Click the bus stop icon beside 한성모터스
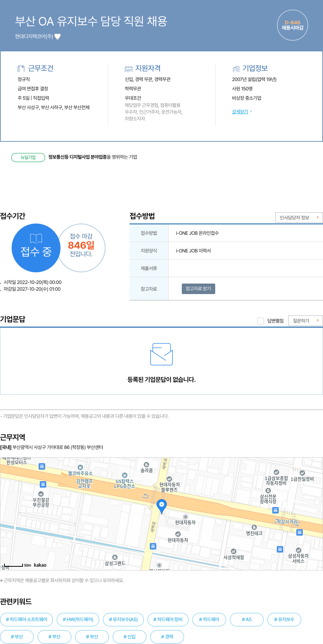Image resolution: width=323 pixels, height=644 pixels. point(42,466)
